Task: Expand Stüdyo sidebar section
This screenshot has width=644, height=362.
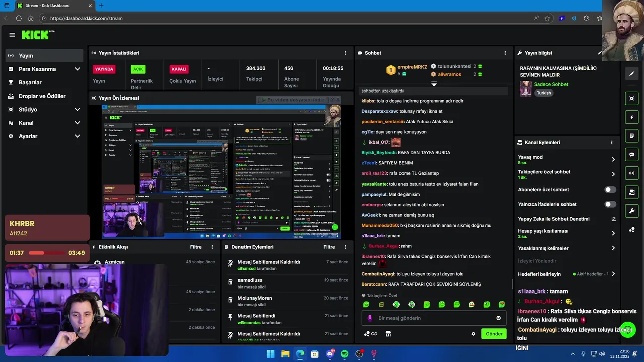Action: (77, 110)
